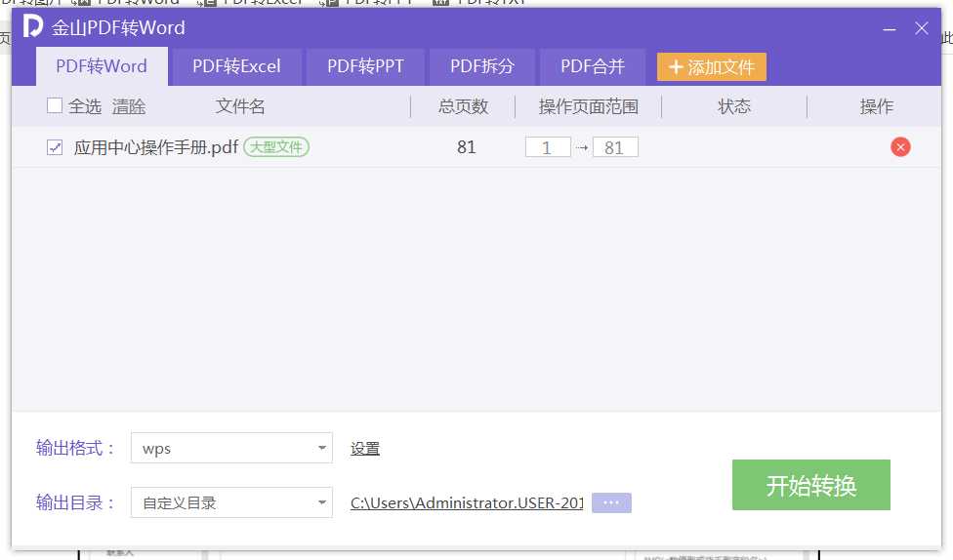Click the three-dots browse folder button
The width and height of the screenshot is (953, 560).
pyautogui.click(x=611, y=502)
